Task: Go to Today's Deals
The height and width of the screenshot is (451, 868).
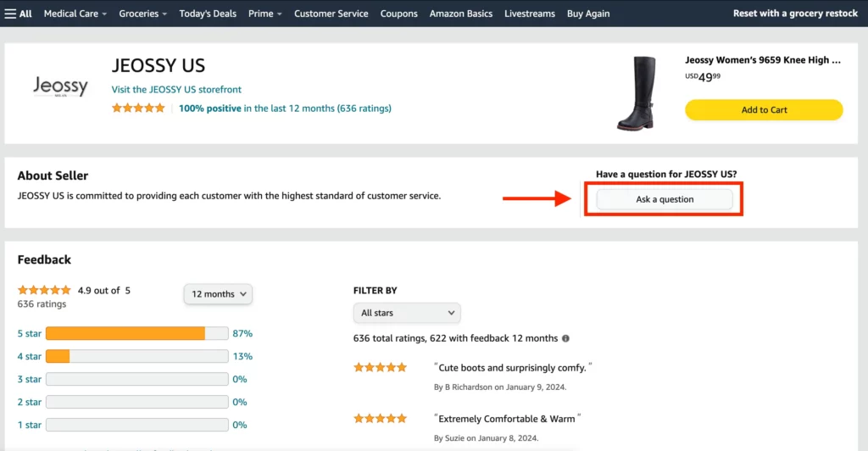Action: [x=208, y=14]
